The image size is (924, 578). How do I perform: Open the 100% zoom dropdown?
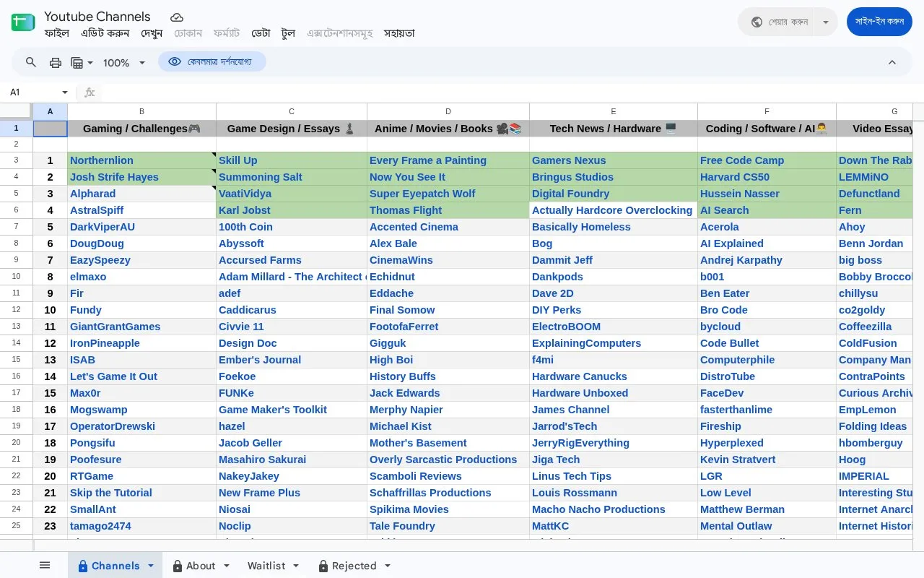[123, 63]
